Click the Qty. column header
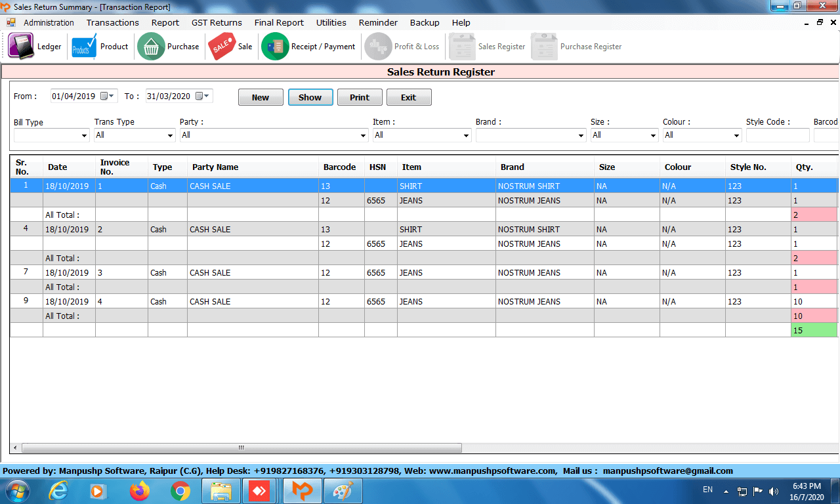Viewport: 840px width, 504px height. (x=814, y=167)
